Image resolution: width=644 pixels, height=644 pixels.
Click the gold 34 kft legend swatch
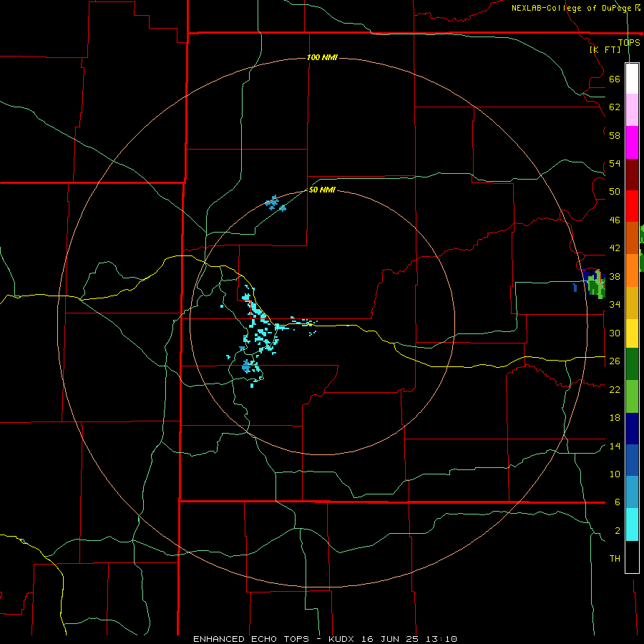point(632,303)
